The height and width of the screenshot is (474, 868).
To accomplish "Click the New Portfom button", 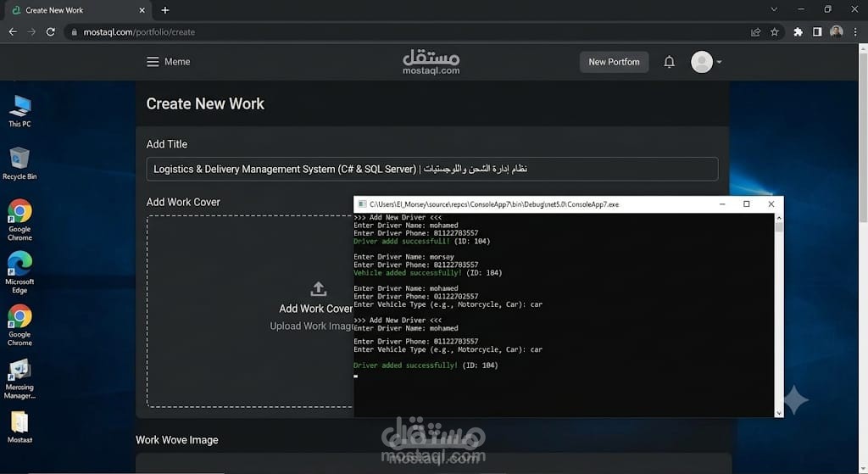I will tap(614, 62).
